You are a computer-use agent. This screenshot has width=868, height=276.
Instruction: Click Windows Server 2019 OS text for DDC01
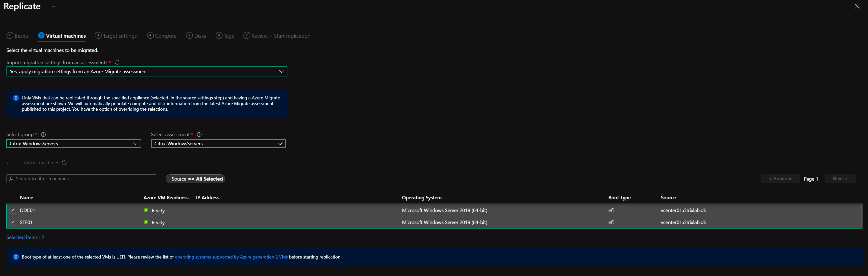[x=444, y=210]
